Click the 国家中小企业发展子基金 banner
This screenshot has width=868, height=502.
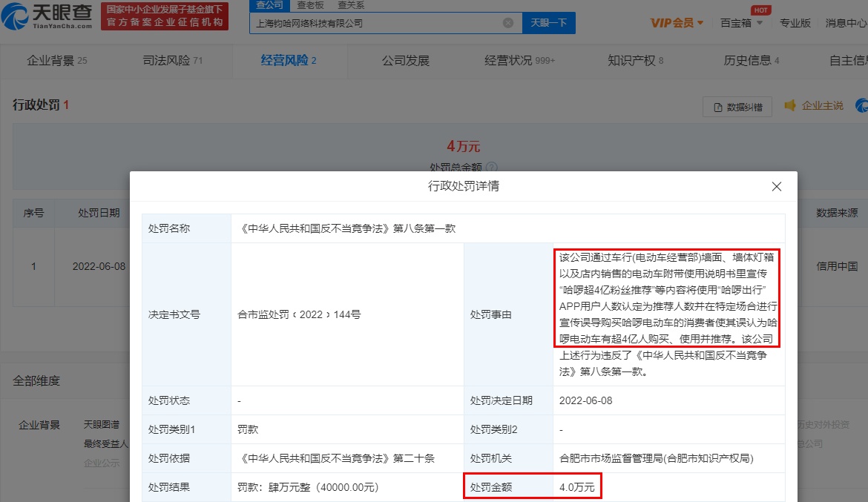pos(164,16)
